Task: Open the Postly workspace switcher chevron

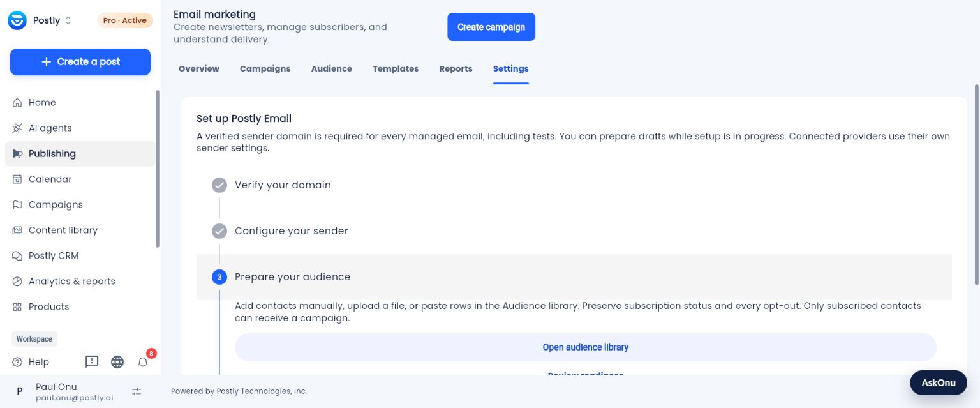Action: pyautogui.click(x=68, y=20)
